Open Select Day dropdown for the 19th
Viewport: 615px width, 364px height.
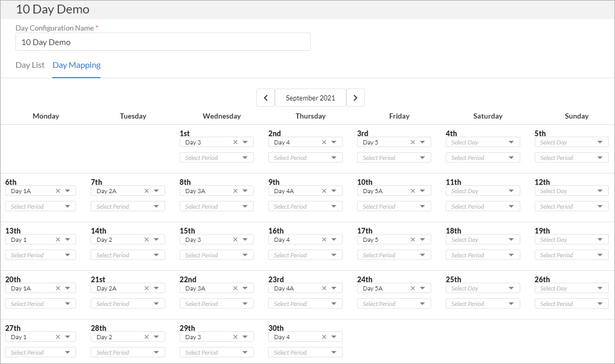coord(572,240)
